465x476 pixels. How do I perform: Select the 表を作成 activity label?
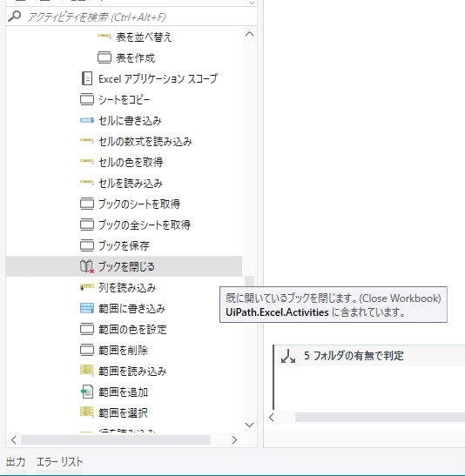click(136, 58)
